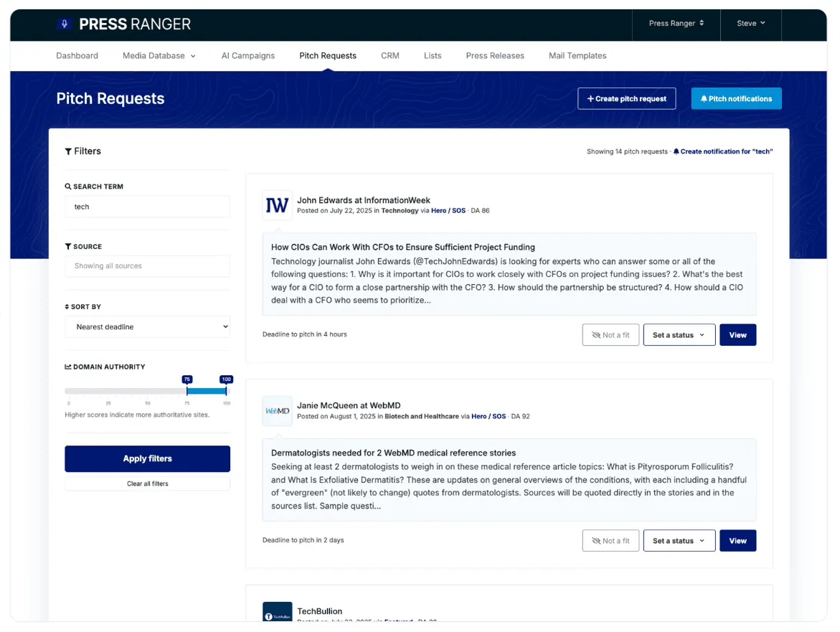This screenshot has height=632, width=840.
Task: Click Deadline to pitch in 4 hours text
Action: point(304,334)
